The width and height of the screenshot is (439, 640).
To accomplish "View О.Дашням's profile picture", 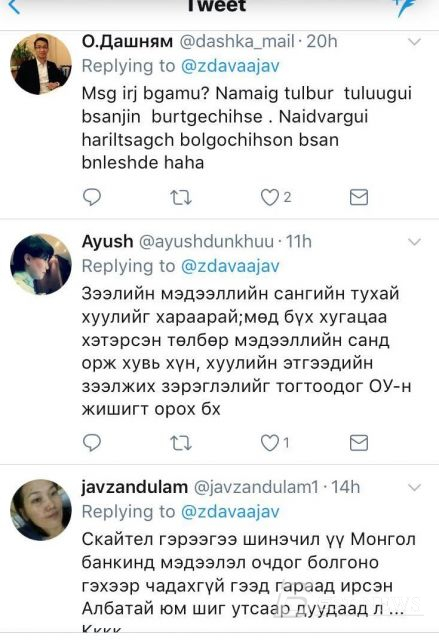I will pyautogui.click(x=41, y=64).
